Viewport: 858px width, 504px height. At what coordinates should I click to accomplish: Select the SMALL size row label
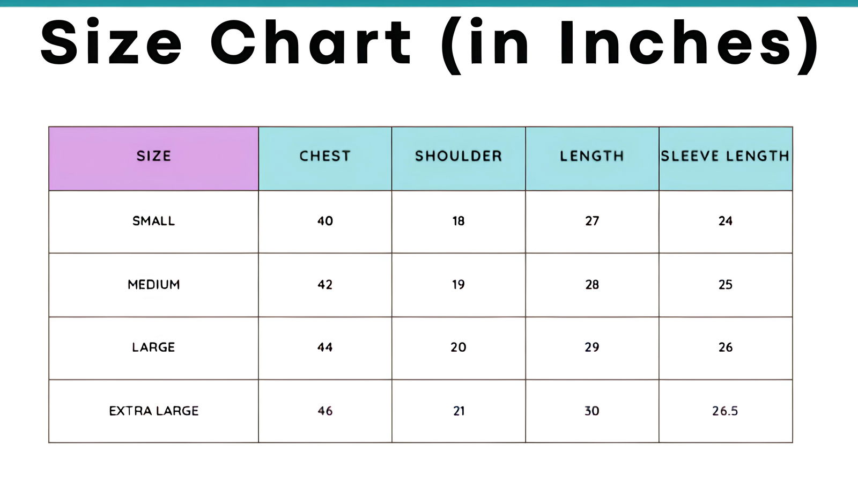(x=154, y=221)
